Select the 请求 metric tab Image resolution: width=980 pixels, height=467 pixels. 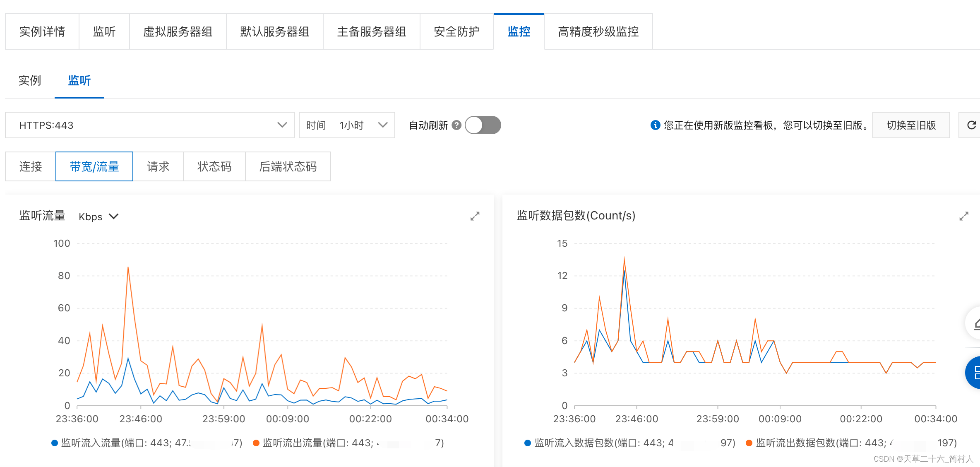[158, 166]
